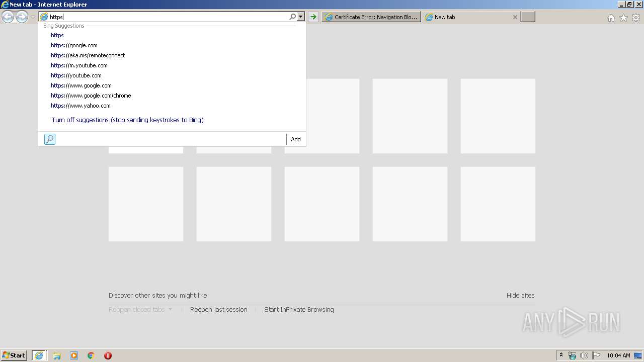Image resolution: width=644 pixels, height=362 pixels.
Task: Click Hide sites link
Action: 520,296
